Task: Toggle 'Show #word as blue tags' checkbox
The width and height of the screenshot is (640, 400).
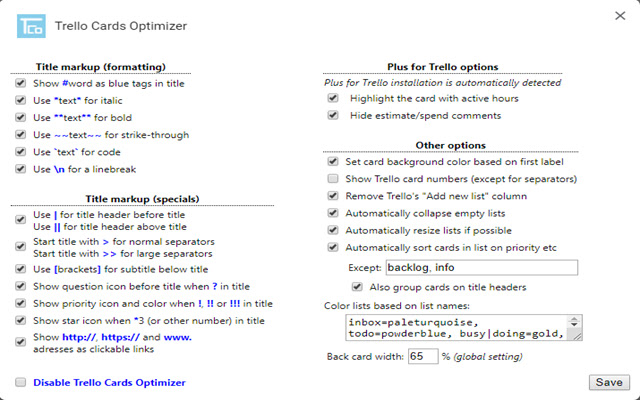Action: coord(21,84)
